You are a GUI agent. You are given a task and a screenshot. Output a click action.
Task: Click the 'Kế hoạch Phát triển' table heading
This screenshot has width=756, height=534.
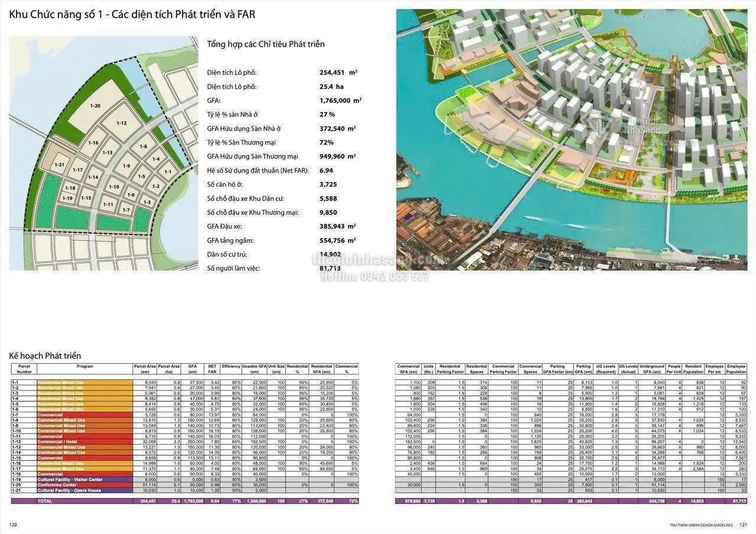click(45, 356)
